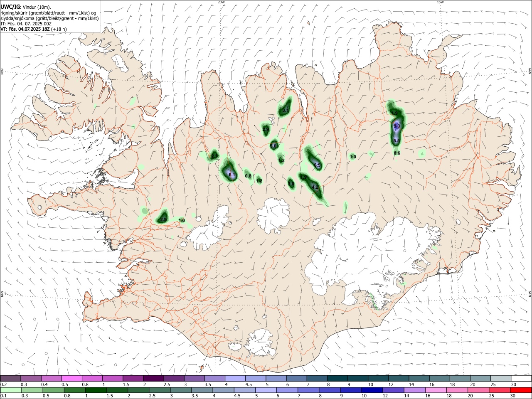The image size is (532, 399).
Task: Select the 3.1 precipitation value label
Action: point(285,111)
